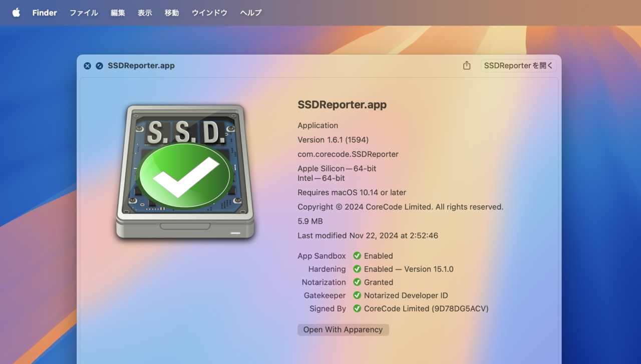
Task: Click the green check next to Gatekeeper
Action: pyautogui.click(x=357, y=295)
